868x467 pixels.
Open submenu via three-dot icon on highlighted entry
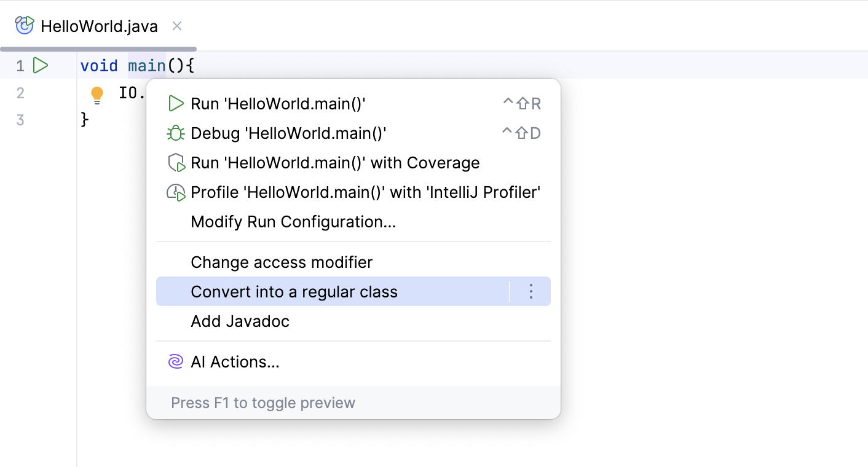(531, 291)
